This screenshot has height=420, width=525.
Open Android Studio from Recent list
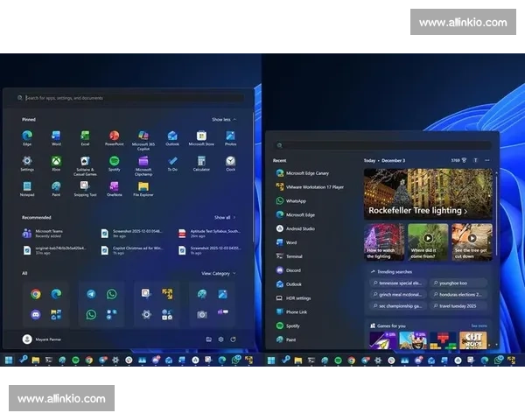pyautogui.click(x=300, y=228)
